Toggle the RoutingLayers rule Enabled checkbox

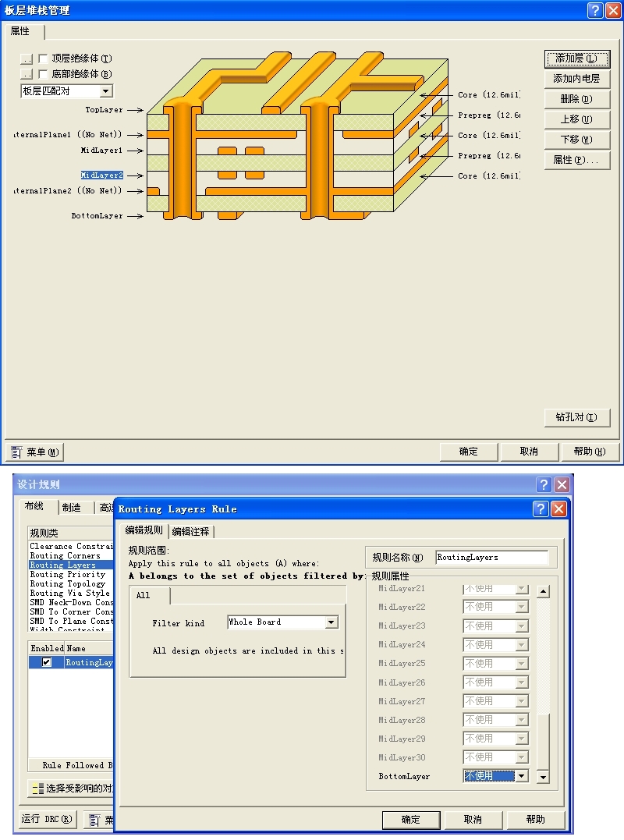pyautogui.click(x=47, y=662)
